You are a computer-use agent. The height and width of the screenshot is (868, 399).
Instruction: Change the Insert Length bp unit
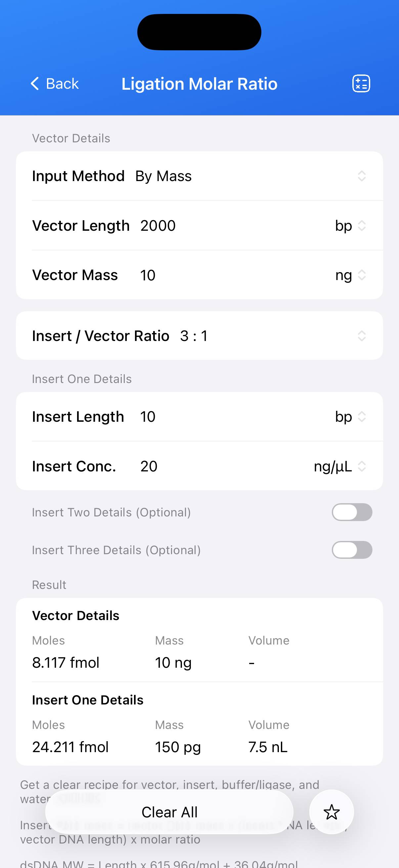[350, 417]
